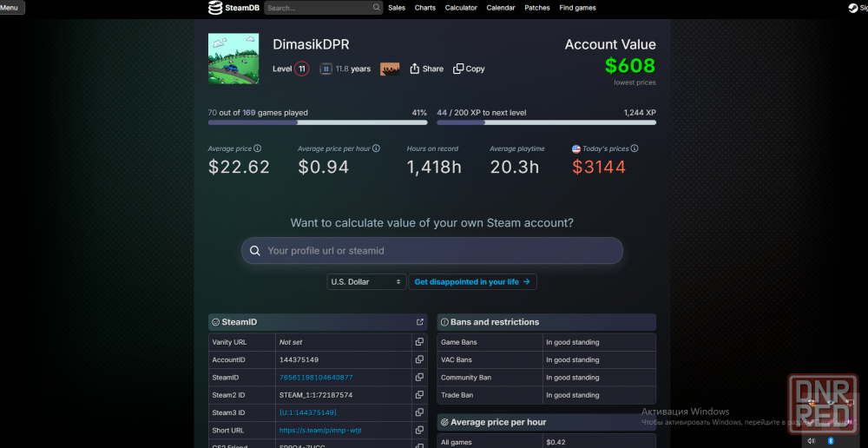Click Get disappointed in your life button
This screenshot has width=868, height=448.
(472, 282)
